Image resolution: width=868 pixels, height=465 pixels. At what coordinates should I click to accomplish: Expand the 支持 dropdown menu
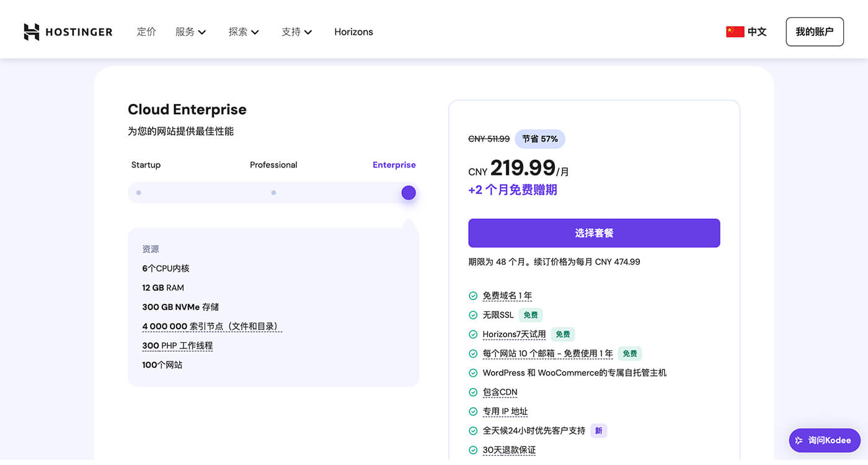pyautogui.click(x=297, y=32)
